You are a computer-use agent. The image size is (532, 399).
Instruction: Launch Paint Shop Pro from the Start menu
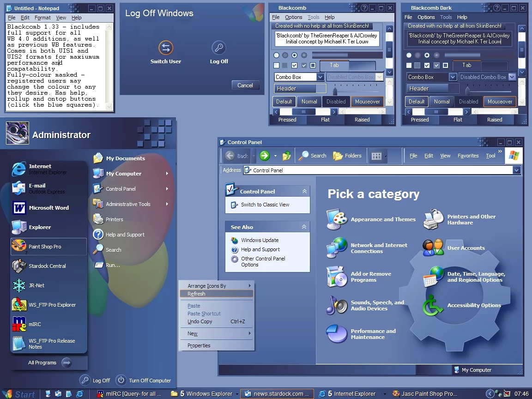point(48,247)
